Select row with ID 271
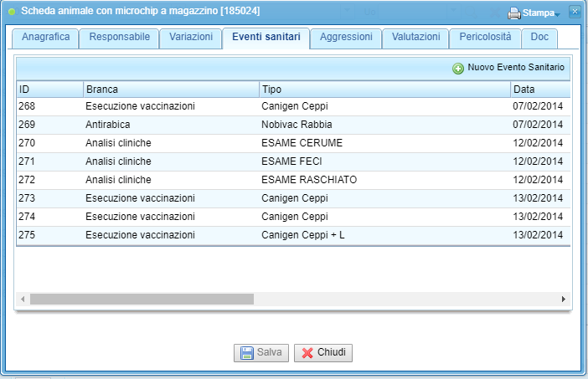 pos(293,161)
